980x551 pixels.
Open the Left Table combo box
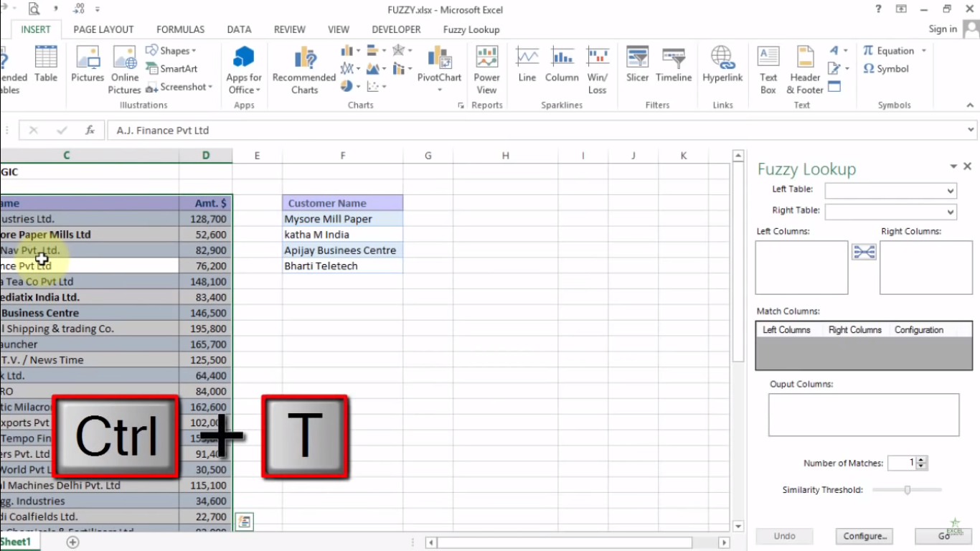(890, 190)
